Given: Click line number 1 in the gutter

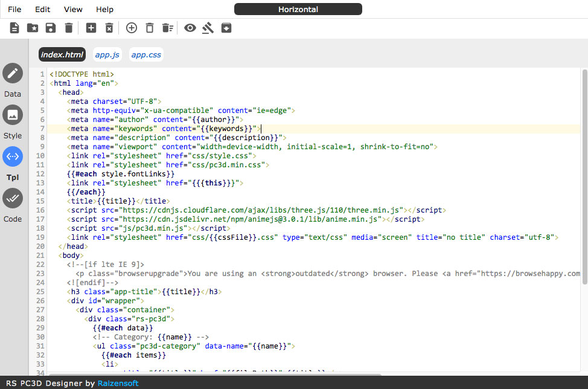Looking at the screenshot, I should tap(42, 74).
